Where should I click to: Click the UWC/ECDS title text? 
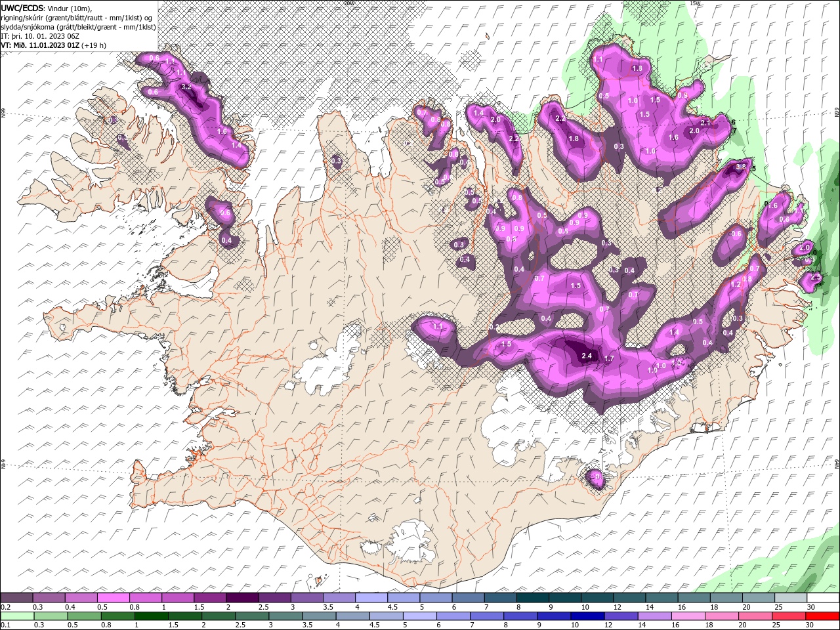pos(22,8)
